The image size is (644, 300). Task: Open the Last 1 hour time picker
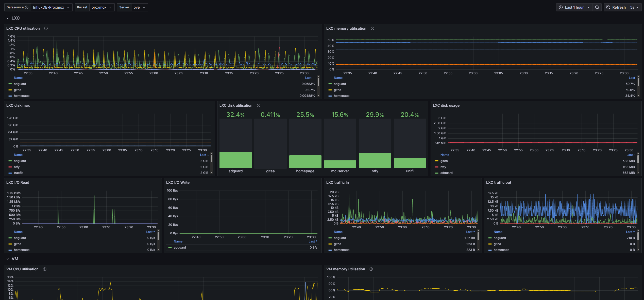click(x=574, y=7)
